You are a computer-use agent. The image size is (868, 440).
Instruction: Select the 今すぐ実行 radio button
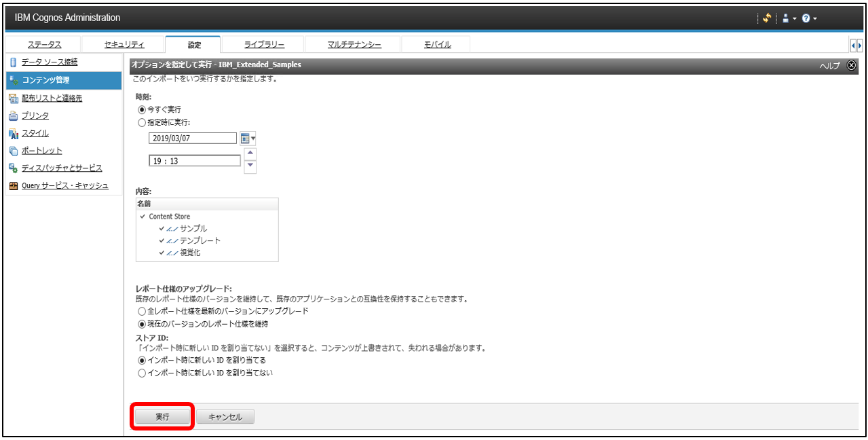click(142, 109)
